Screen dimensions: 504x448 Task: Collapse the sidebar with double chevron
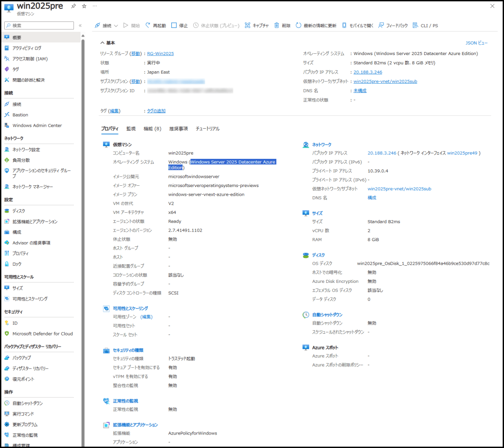(x=80, y=26)
